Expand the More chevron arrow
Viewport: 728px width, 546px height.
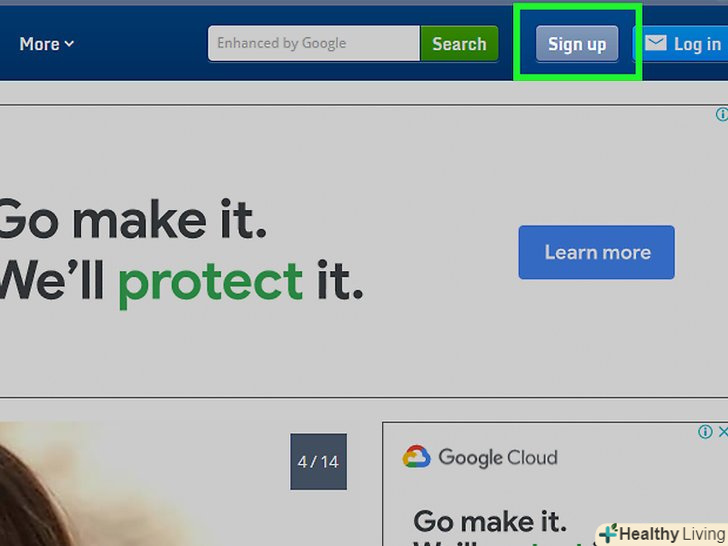69,44
